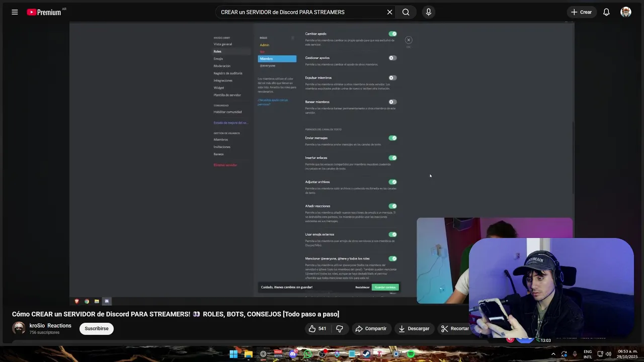This screenshot has height=362, width=644.
Task: Click the Chrome icon in the video taskbar
Action: (87, 301)
